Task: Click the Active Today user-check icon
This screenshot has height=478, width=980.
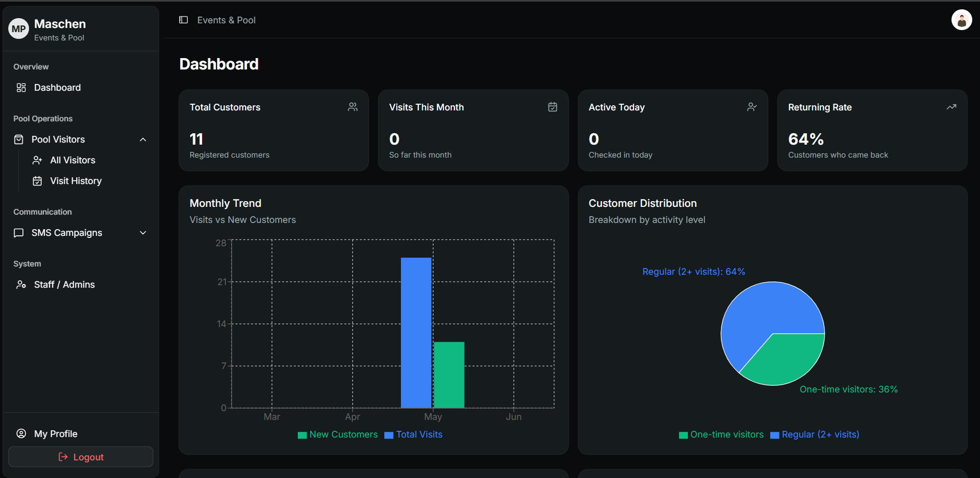Action: tap(752, 107)
